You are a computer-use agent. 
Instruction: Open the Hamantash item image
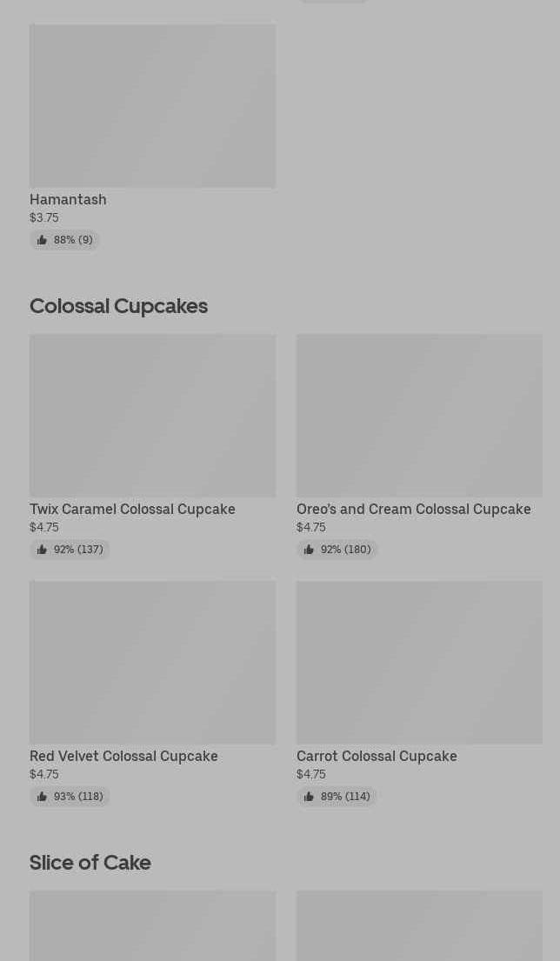[x=152, y=105]
